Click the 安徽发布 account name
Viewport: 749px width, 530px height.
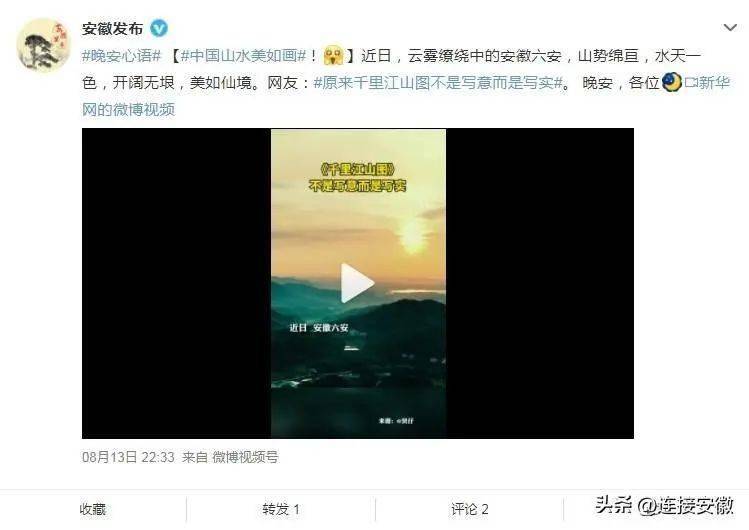point(112,29)
